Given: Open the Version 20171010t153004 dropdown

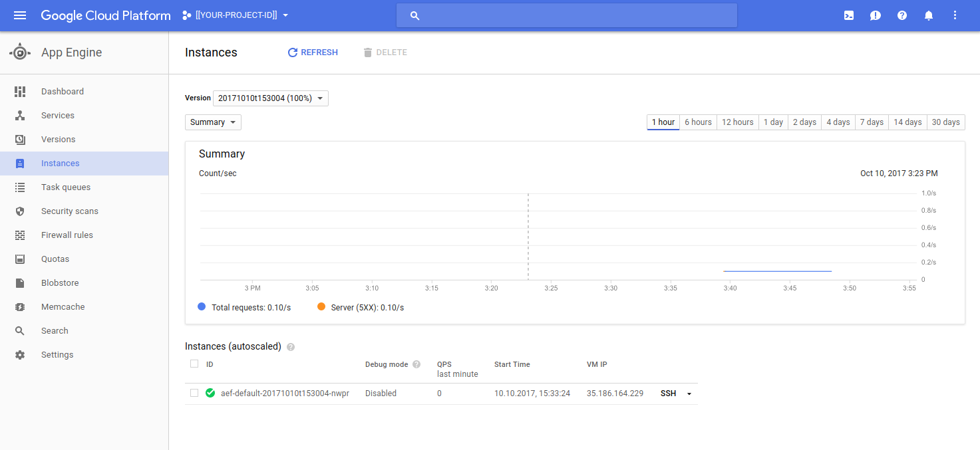Looking at the screenshot, I should pyautogui.click(x=271, y=98).
